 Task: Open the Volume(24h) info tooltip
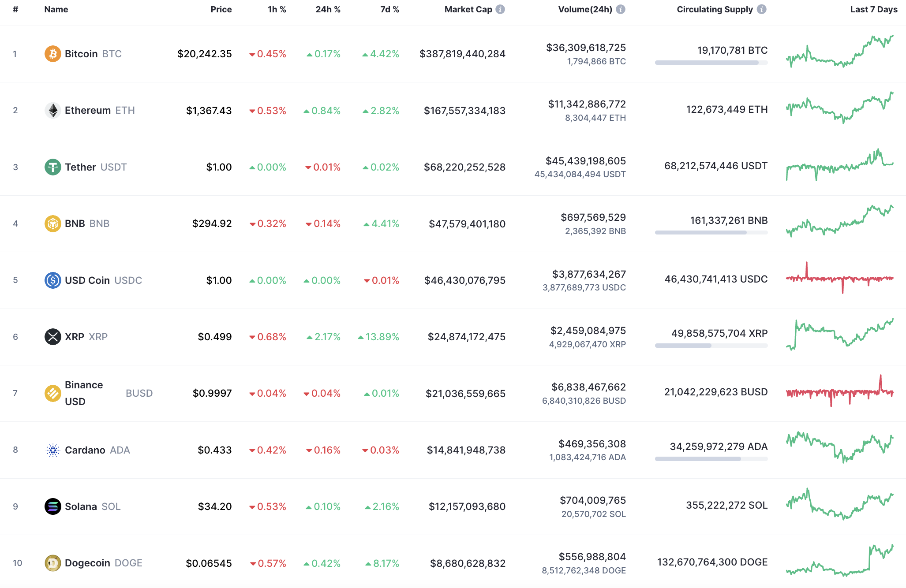coord(620,9)
